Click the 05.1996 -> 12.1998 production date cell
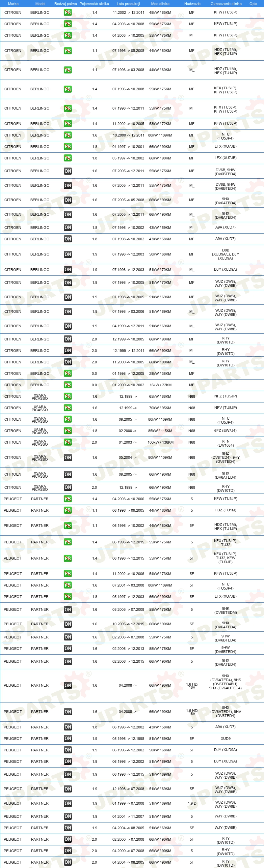Image resolution: width=264 pixels, height=868 pixels. 128,739
